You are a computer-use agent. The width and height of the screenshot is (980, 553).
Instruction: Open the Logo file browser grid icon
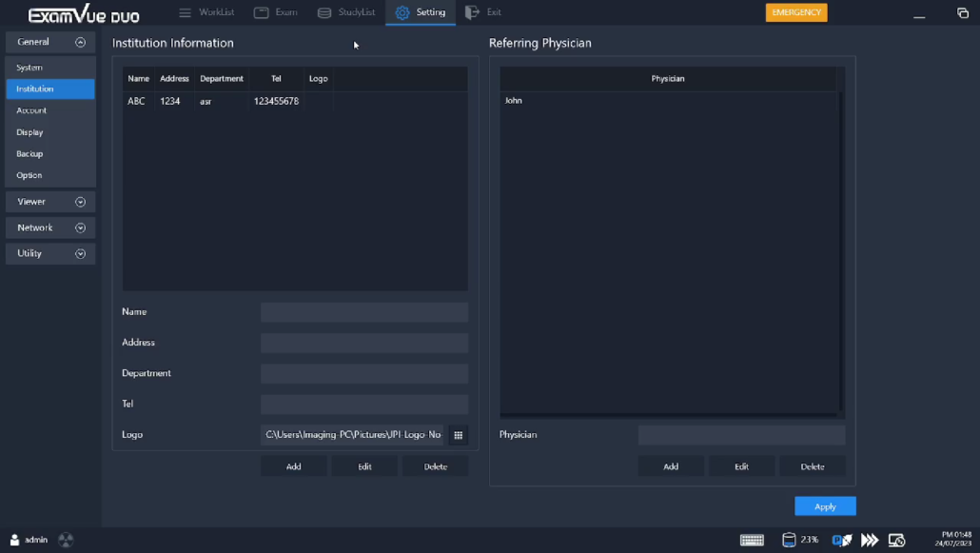point(458,435)
